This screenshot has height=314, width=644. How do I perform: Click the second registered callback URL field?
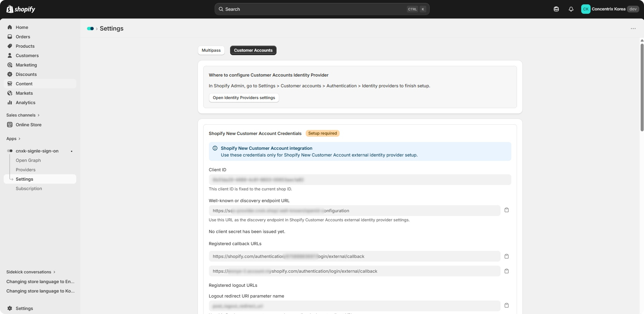click(x=354, y=271)
